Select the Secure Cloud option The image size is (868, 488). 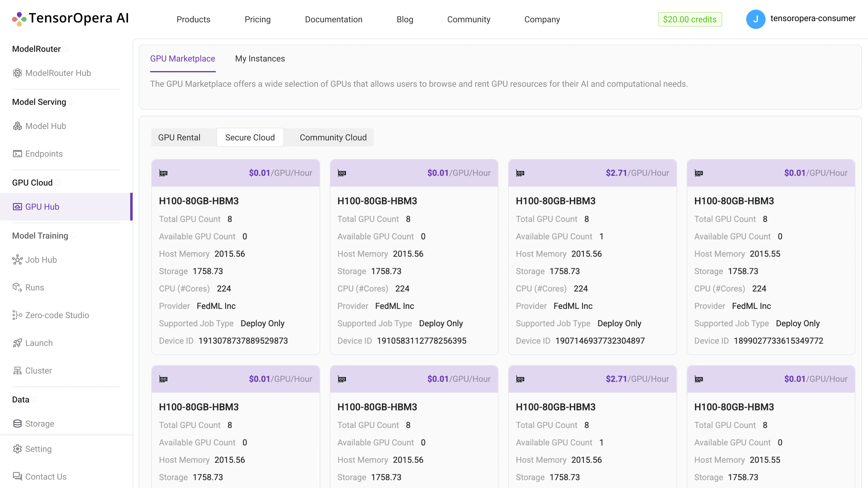pyautogui.click(x=250, y=137)
